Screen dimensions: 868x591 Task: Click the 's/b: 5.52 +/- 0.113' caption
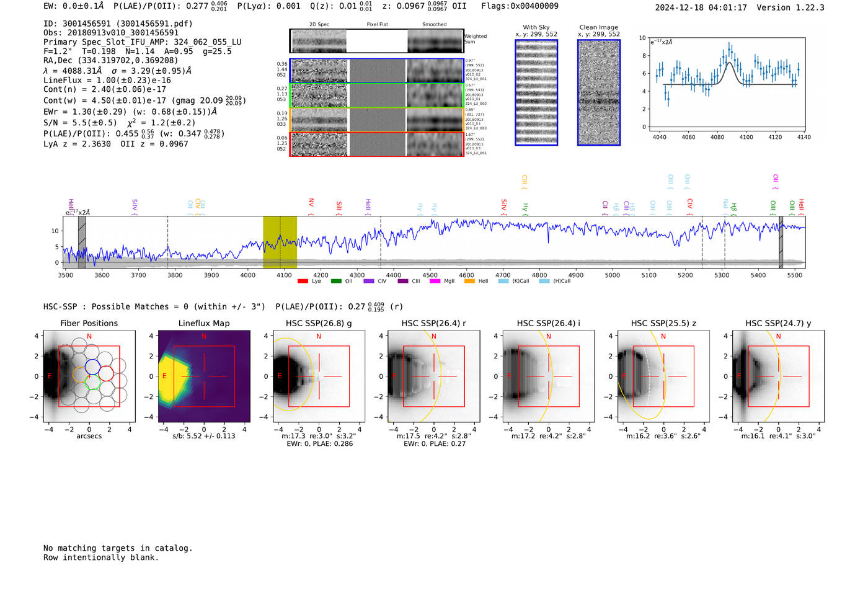click(x=204, y=436)
